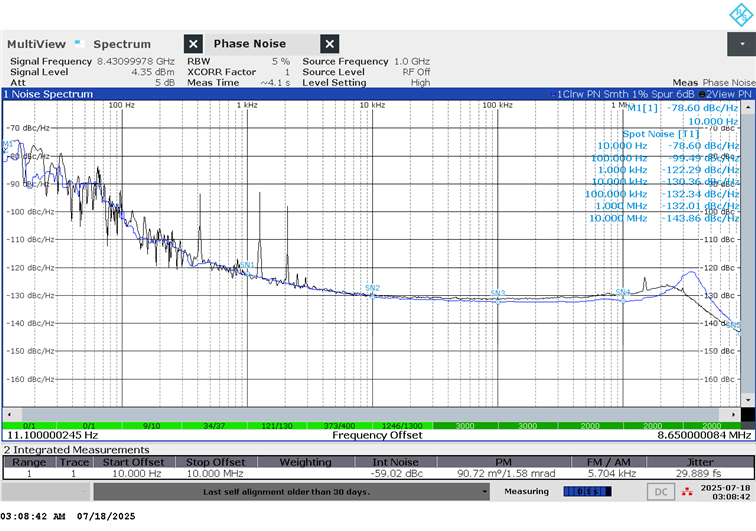The width and height of the screenshot is (756, 531).
Task: Click the Spot Noise [T1] heading
Action: [x=661, y=134]
